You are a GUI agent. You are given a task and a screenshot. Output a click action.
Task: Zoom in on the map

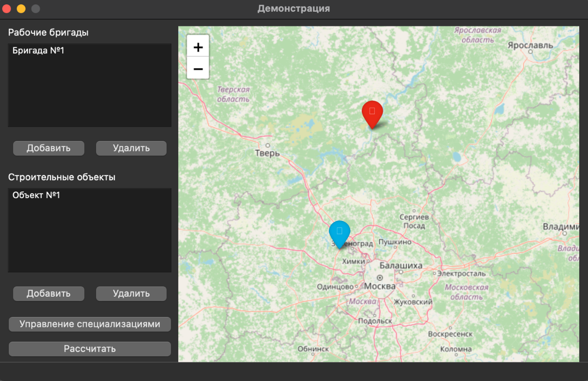click(198, 47)
